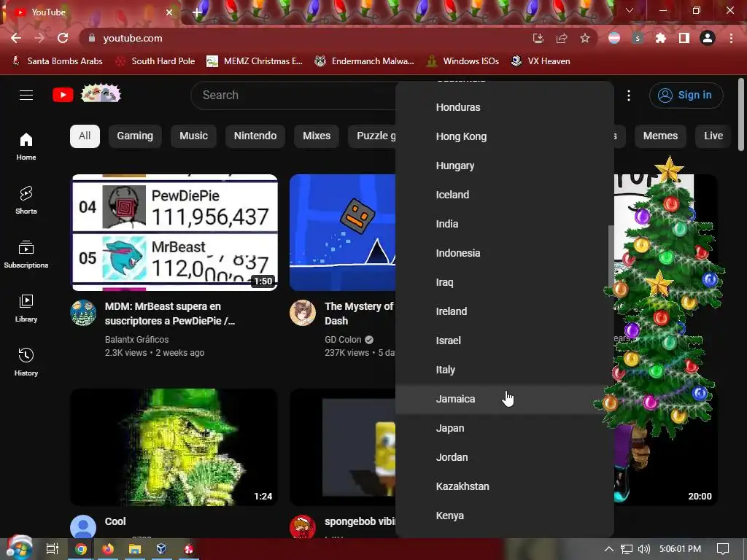Select the highlighted Jamaica entry
The height and width of the screenshot is (560, 747).
[505, 399]
